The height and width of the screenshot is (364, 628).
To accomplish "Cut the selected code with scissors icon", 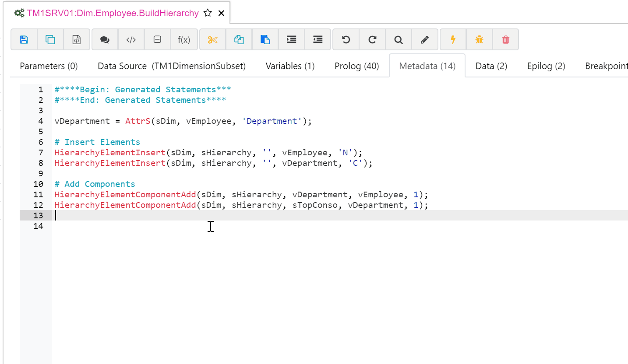I will click(212, 39).
